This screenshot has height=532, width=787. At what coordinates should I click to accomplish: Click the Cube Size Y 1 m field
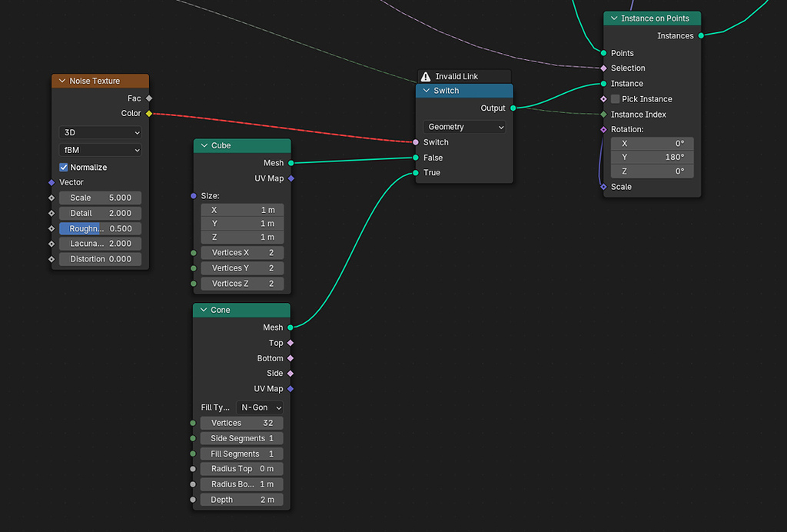coord(242,224)
